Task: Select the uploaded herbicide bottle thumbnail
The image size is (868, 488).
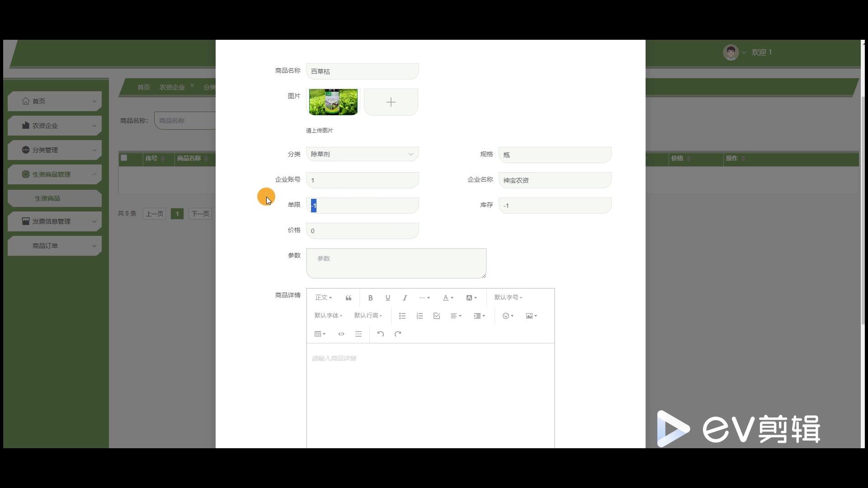Action: pos(333,102)
